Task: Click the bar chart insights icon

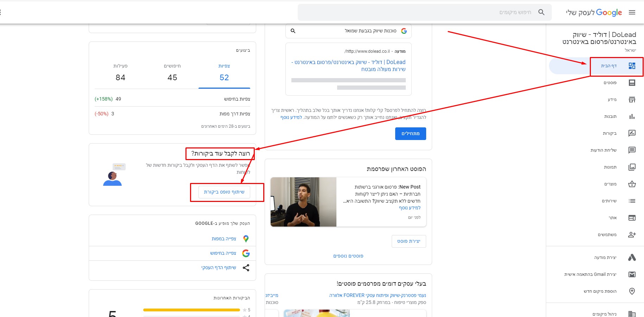Action: [632, 116]
